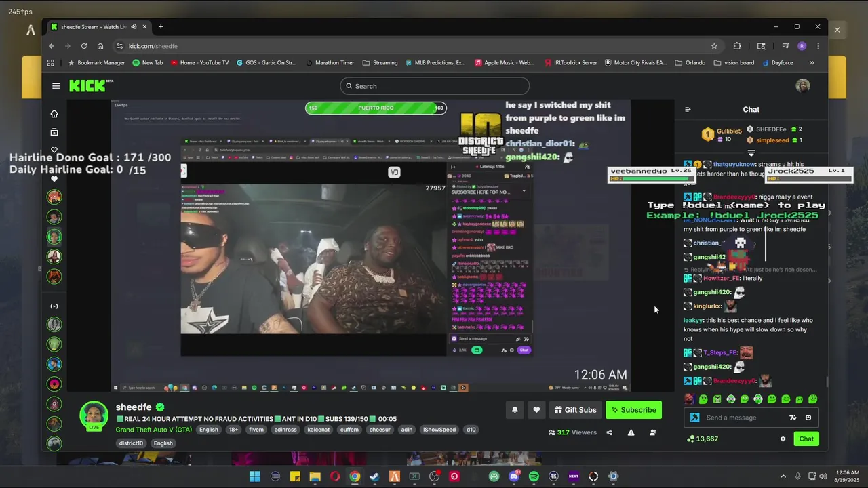Open chat settings gear icon
Viewport: 868px width, 488px height.
pyautogui.click(x=783, y=439)
